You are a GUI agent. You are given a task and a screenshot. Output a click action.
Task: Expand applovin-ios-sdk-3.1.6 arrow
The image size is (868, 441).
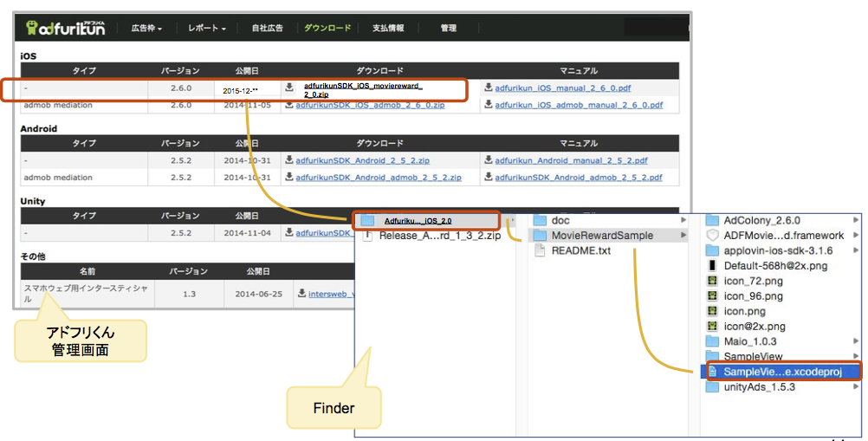click(856, 250)
